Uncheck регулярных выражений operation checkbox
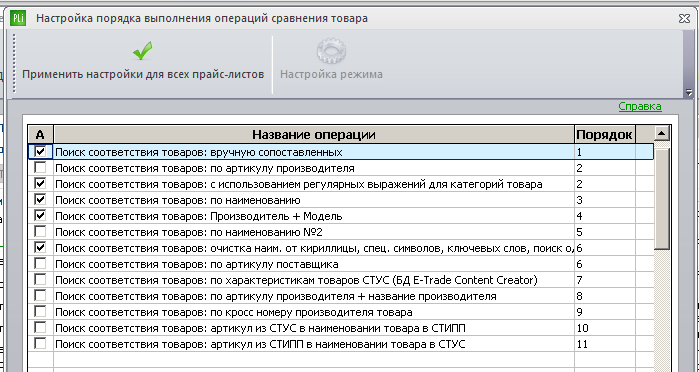The width and height of the screenshot is (699, 372). pos(40,184)
